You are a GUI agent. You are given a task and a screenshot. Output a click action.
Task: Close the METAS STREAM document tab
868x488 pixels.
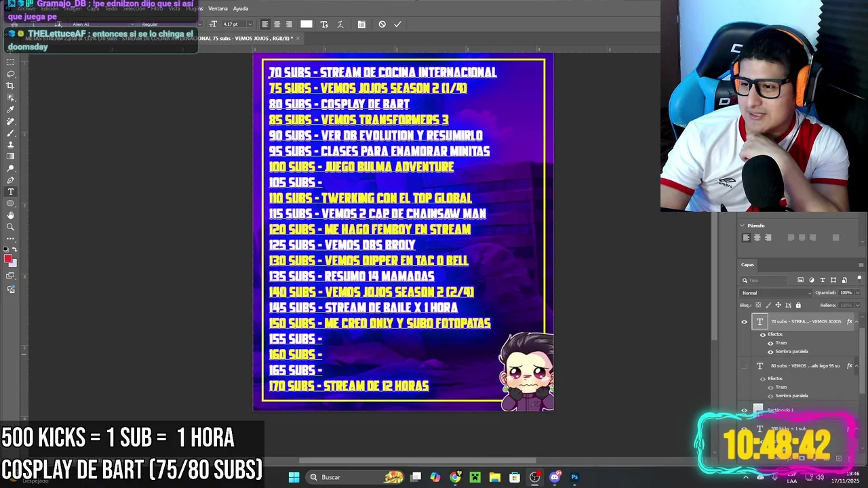point(298,39)
